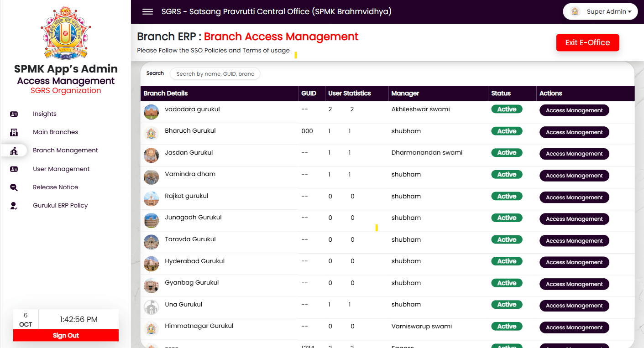Click the Rajkot gurukul branch thumbnail
Screen dimensions: 644x348
tap(151, 198)
